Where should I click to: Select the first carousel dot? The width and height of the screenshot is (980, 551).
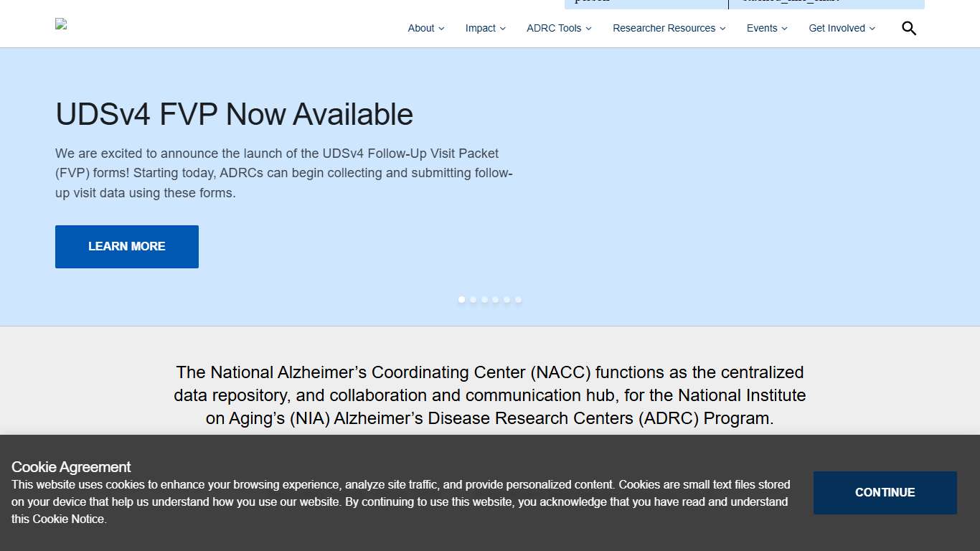pos(461,300)
